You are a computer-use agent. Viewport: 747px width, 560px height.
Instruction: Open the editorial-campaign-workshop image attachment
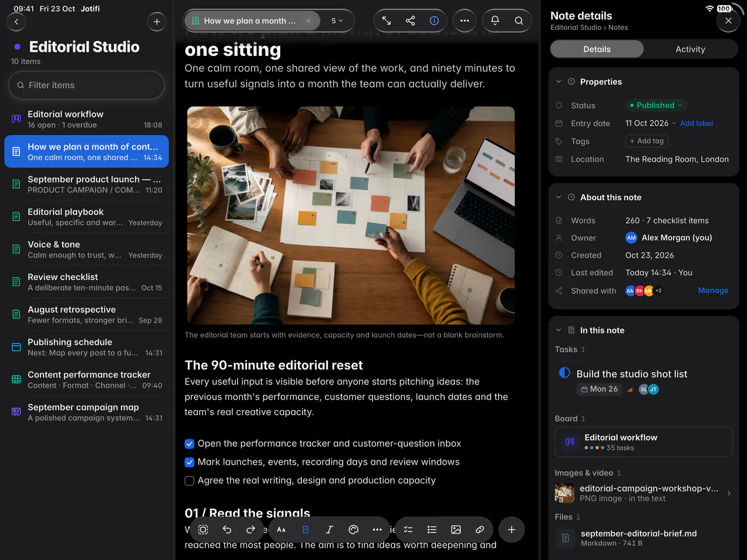pos(644,493)
